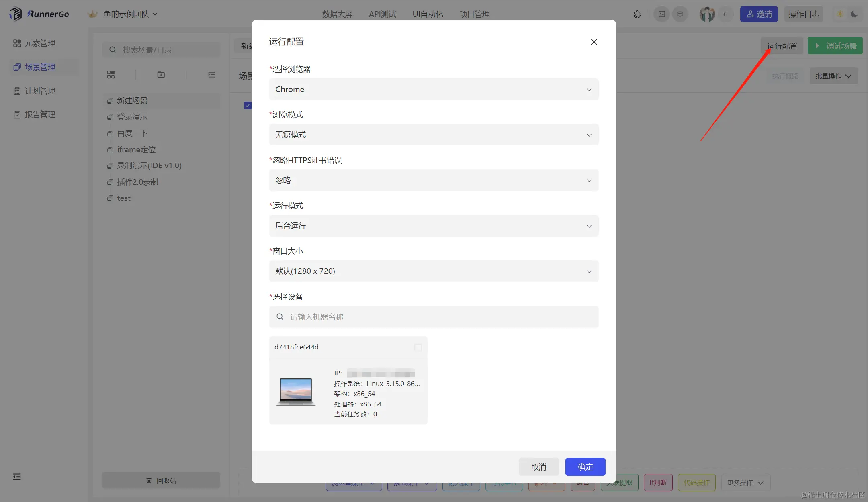Click the collapse sidebar icon at bottom left
This screenshot has height=502, width=868.
coord(17,477)
